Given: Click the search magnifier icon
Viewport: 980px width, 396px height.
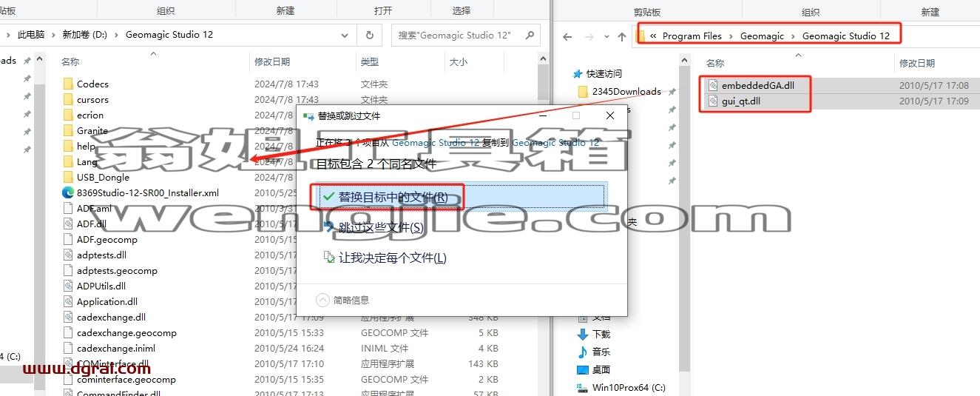Looking at the screenshot, I should tap(529, 35).
